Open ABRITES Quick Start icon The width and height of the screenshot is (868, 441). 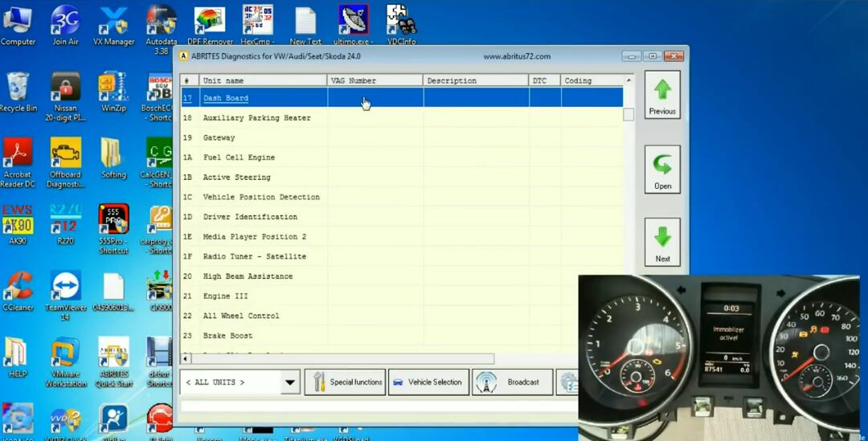(x=113, y=361)
